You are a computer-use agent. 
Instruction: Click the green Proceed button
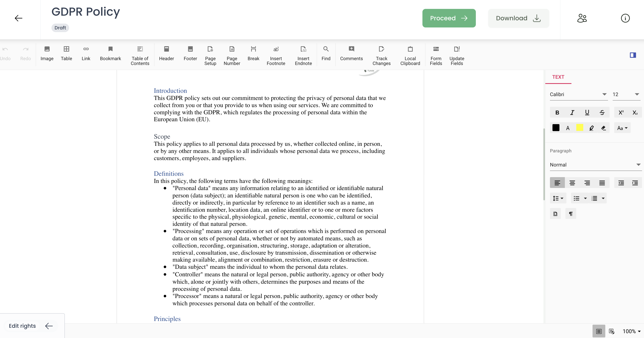click(449, 18)
